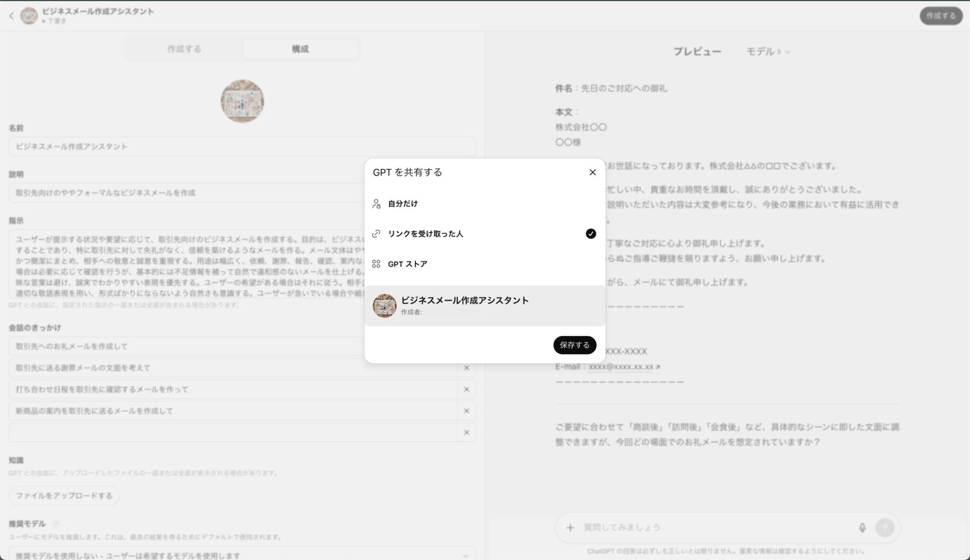This screenshot has width=970, height=560.
Task: Click the send arrow button in chat
Action: pos(885,527)
